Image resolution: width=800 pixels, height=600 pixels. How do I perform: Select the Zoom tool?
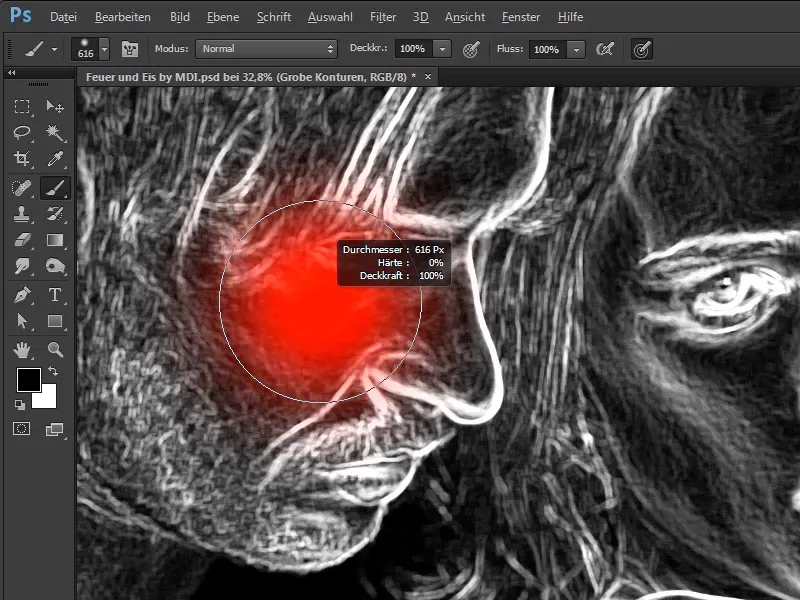[x=55, y=350]
